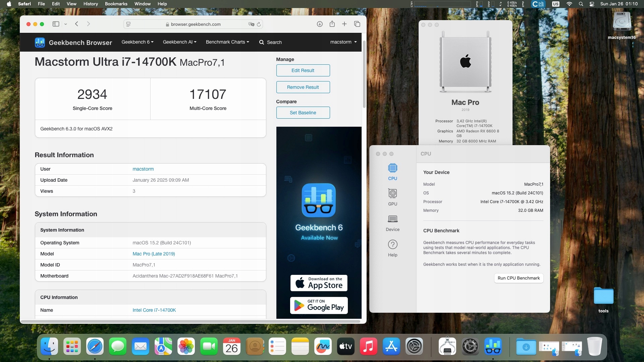The height and width of the screenshot is (362, 644).
Task: Open the History menu
Action: point(91,4)
